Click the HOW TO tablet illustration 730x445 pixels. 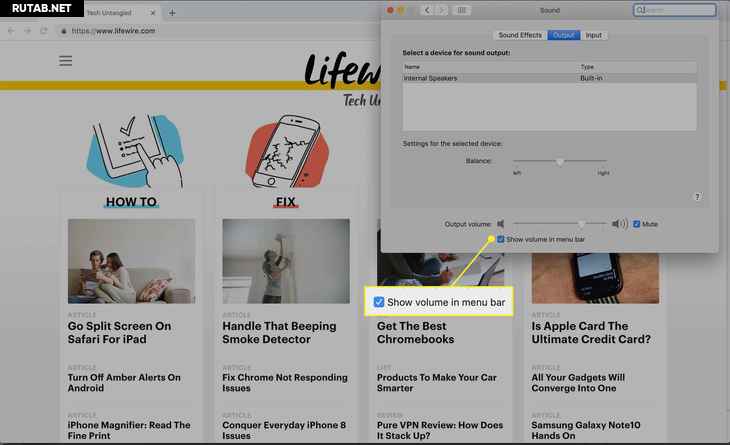click(135, 151)
